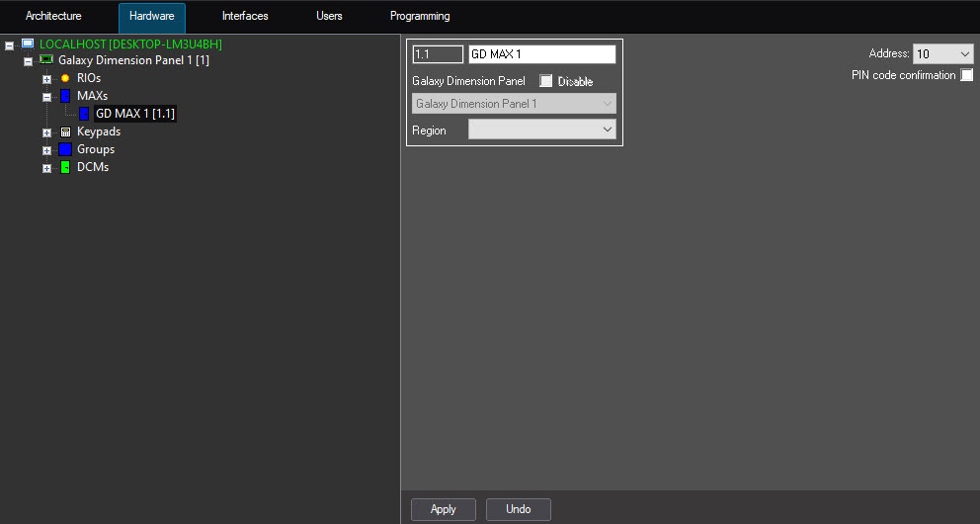Open the Programming tab
980x524 pixels.
click(420, 16)
